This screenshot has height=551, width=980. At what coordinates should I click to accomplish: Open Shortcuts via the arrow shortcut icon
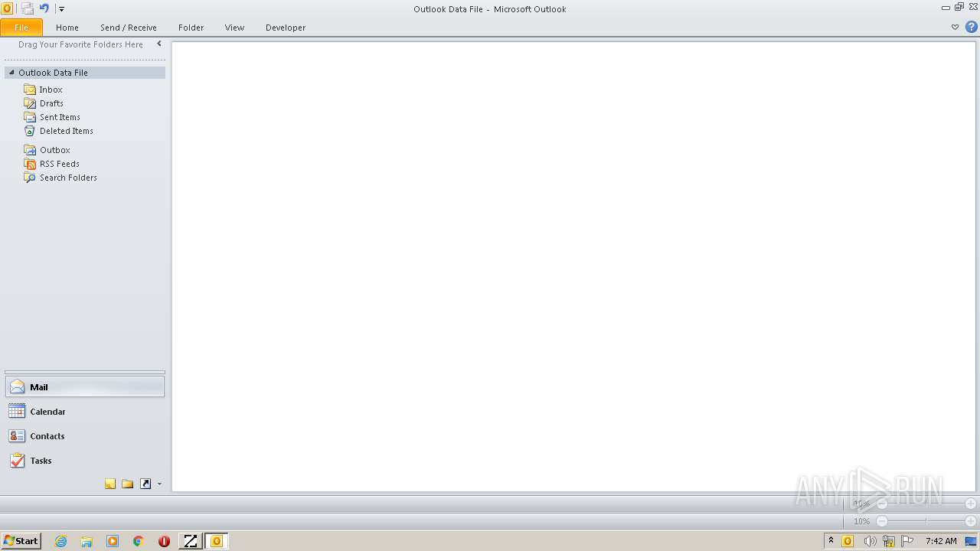145,484
